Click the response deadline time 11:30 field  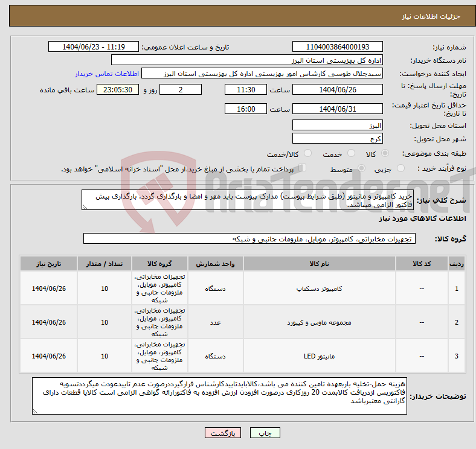click(x=246, y=89)
